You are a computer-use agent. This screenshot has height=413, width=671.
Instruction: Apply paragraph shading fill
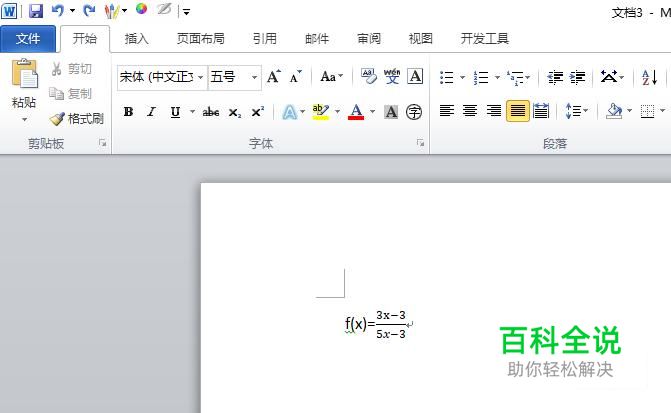(614, 111)
